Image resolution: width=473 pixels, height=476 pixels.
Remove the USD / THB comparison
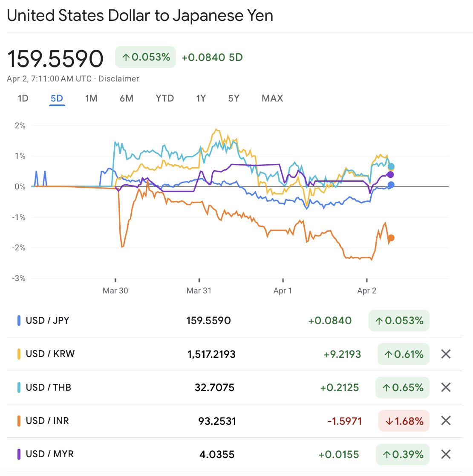point(445,387)
